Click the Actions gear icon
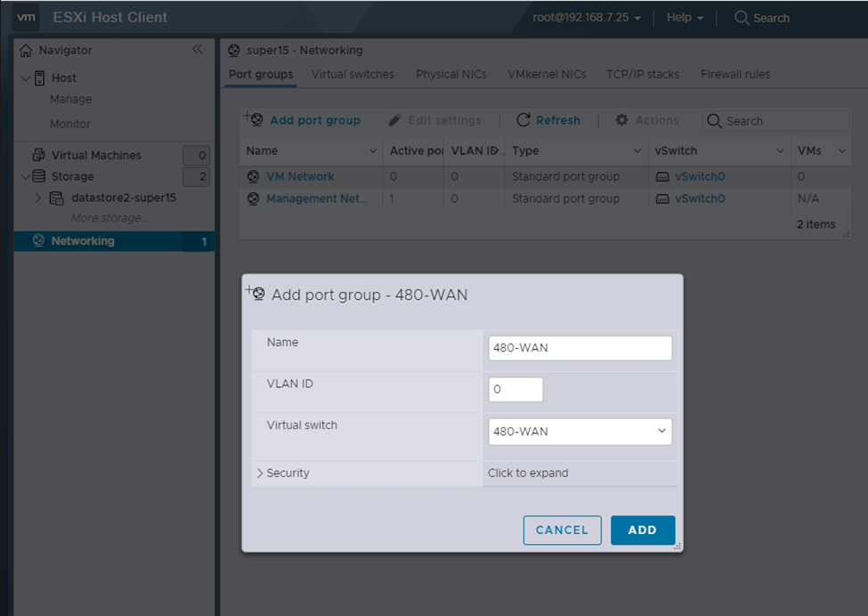Image resolution: width=868 pixels, height=616 pixels. coord(621,119)
